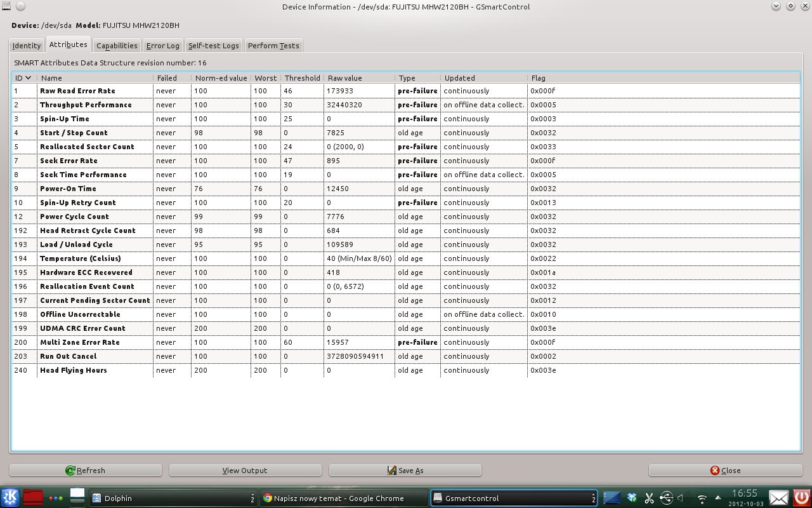Select the Throughput Performance row

406,105
